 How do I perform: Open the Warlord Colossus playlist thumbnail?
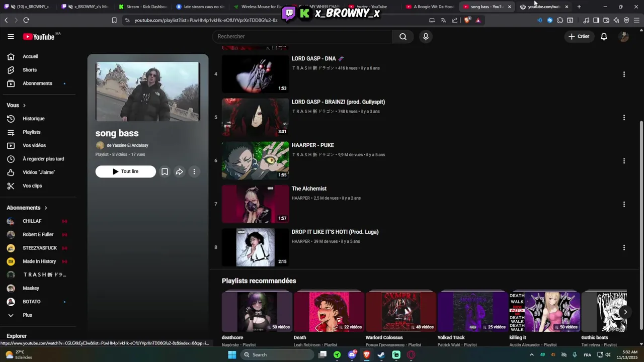(401, 312)
